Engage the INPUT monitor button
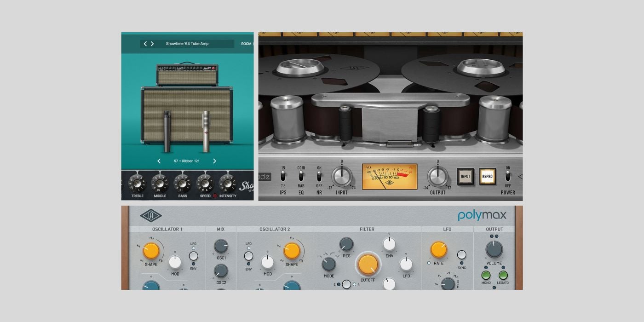This screenshot has width=644, height=322. click(x=465, y=176)
